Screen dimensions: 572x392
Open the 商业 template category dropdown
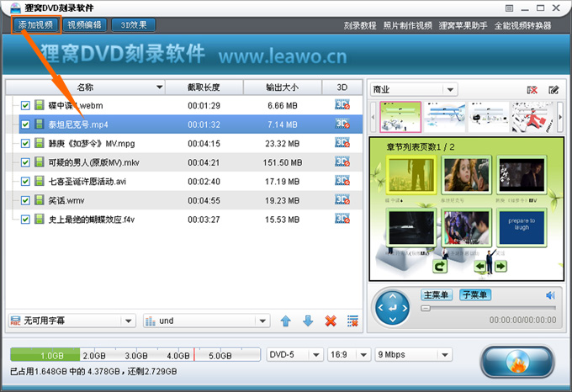pyautogui.click(x=414, y=89)
